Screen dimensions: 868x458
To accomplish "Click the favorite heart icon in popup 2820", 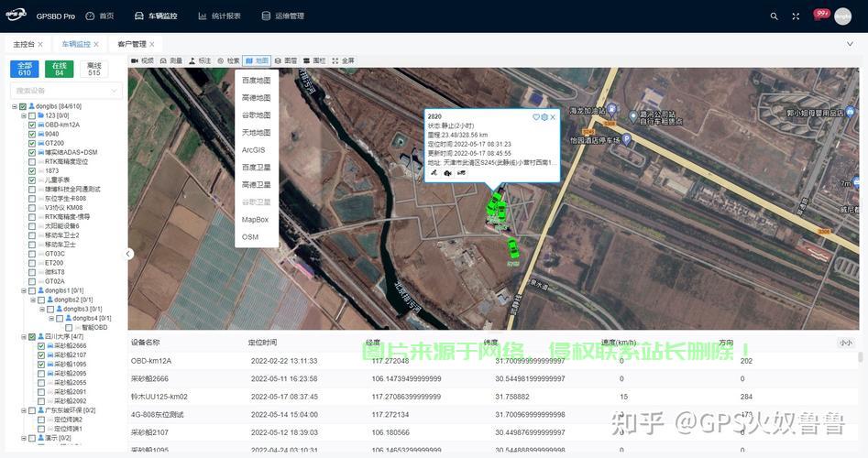I will pos(536,117).
